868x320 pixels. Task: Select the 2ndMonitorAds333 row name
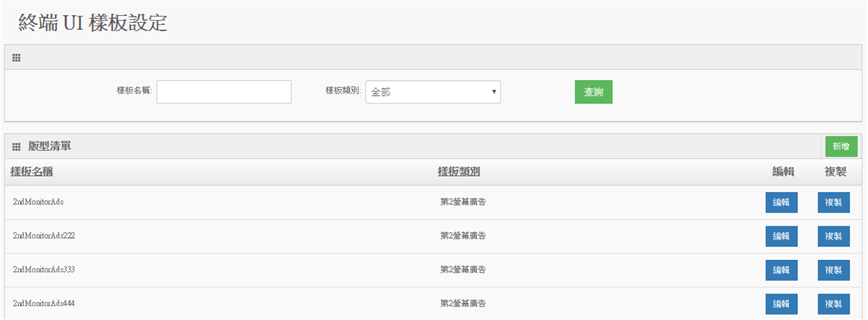[44, 269]
